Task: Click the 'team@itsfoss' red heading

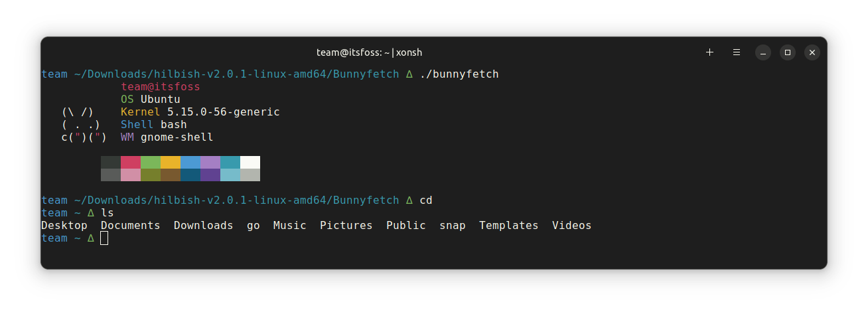Action: click(x=161, y=86)
